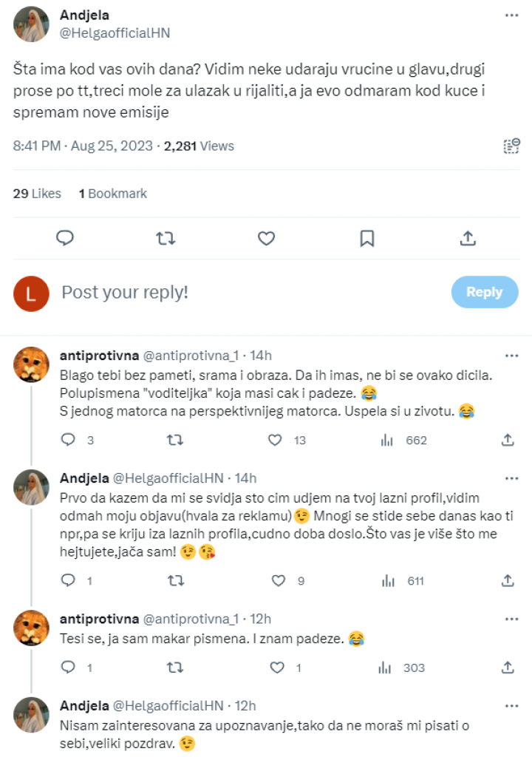The height and width of the screenshot is (757, 532).
Task: Share antiprotivna's 'Tesi se' reply
Action: [x=508, y=668]
